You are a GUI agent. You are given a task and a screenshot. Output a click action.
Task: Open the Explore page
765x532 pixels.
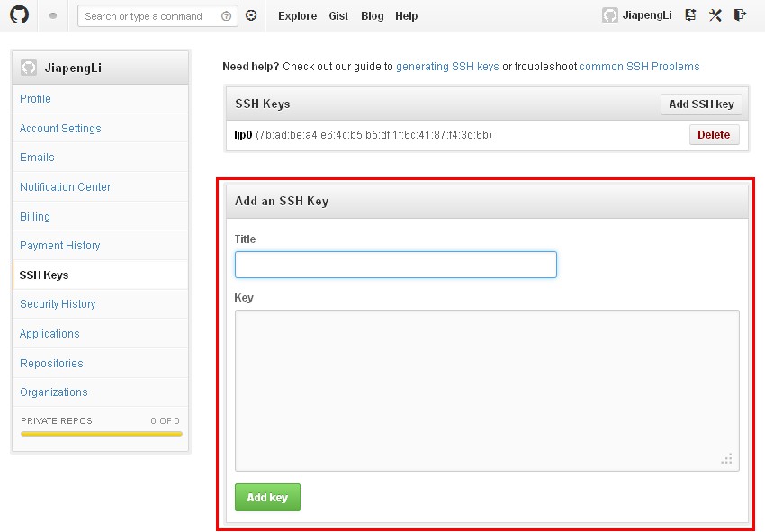tap(297, 15)
